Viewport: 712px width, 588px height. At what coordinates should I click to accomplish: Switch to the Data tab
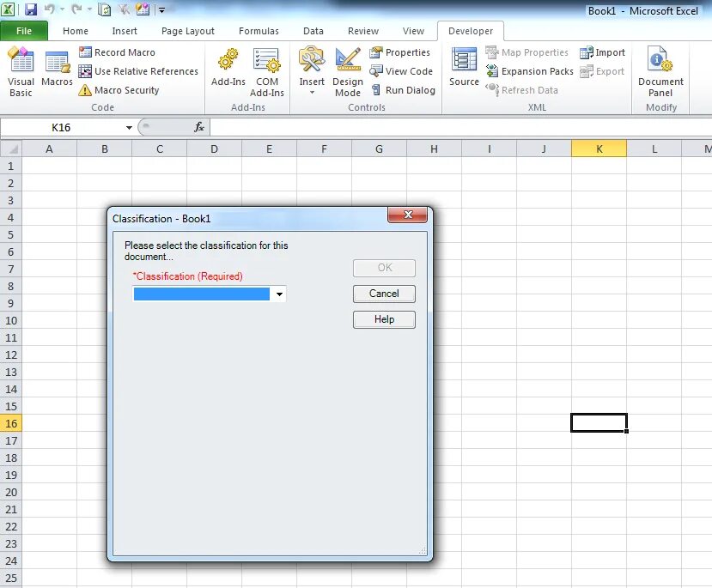pyautogui.click(x=313, y=31)
